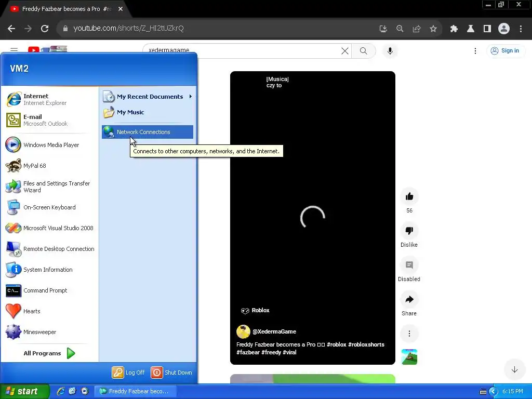This screenshot has height=399, width=532.
Task: Expand All Programs menu
Action: point(49,353)
